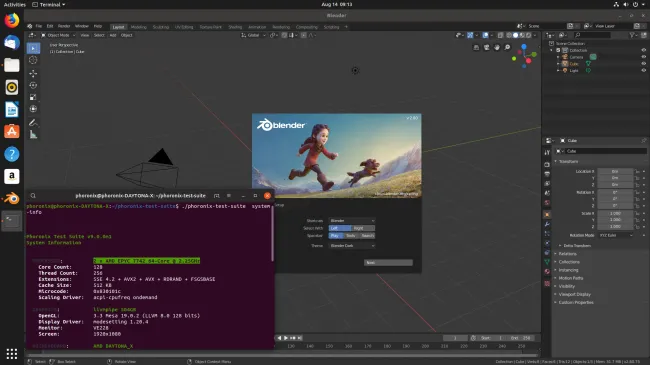
Task: Open the Object Mode dropdown
Action: [58, 35]
